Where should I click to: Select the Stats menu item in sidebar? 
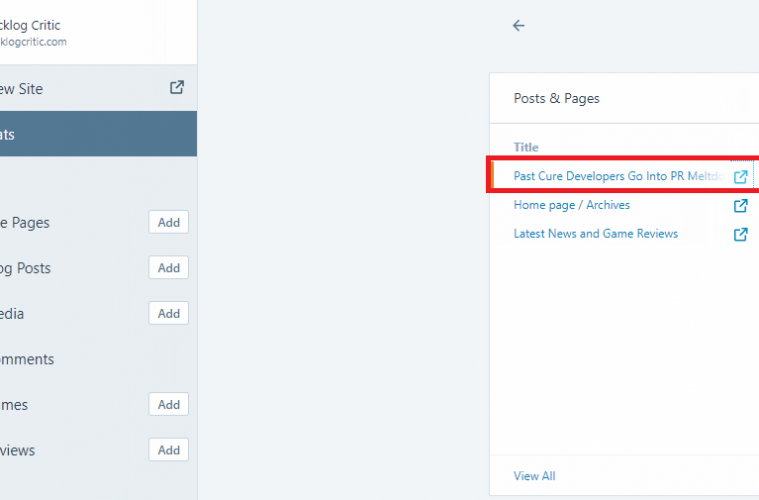pyautogui.click(x=98, y=134)
